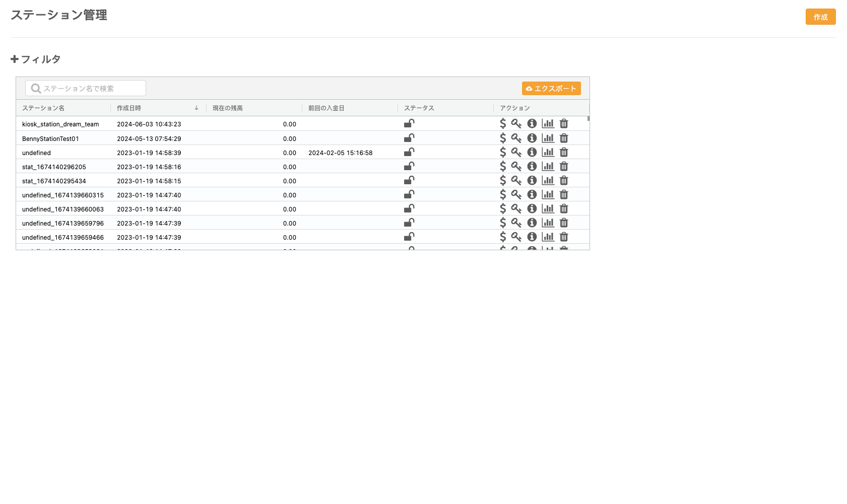The height and width of the screenshot is (504, 847).
Task: Sort by ステーション名 column header
Action: tap(43, 108)
